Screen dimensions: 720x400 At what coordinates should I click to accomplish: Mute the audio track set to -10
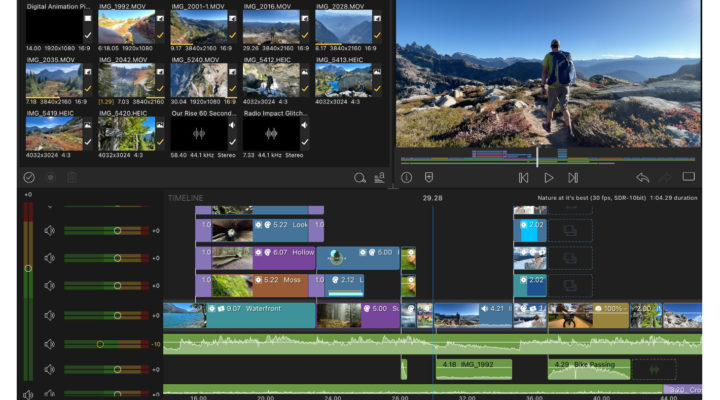(x=50, y=344)
